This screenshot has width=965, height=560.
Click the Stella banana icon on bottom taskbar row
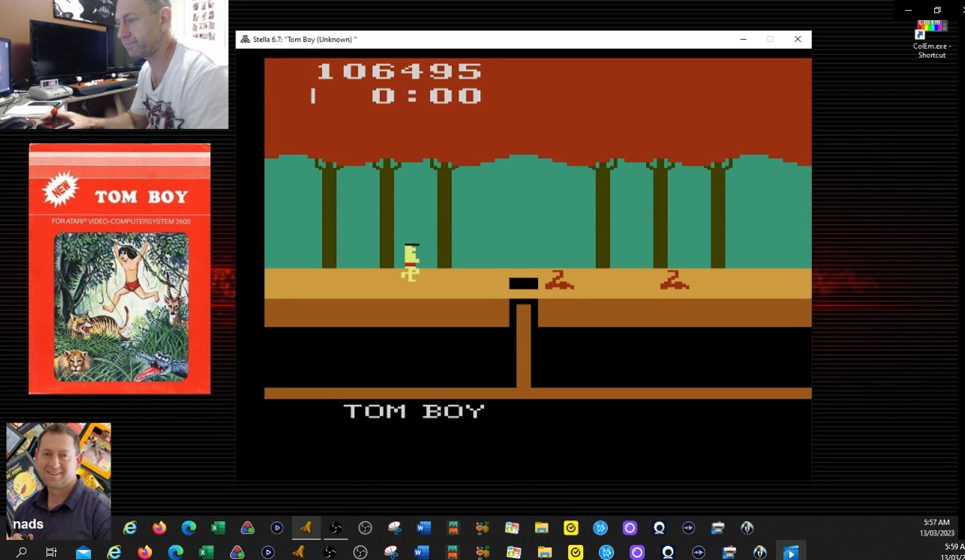(299, 552)
